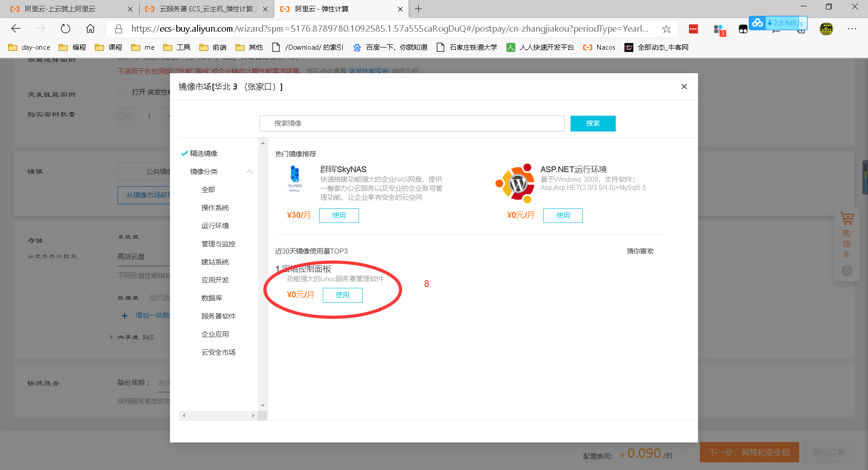This screenshot has height=470, width=868.
Task: Click the ASP.NET WordPress logo thumbnail
Action: [515, 183]
